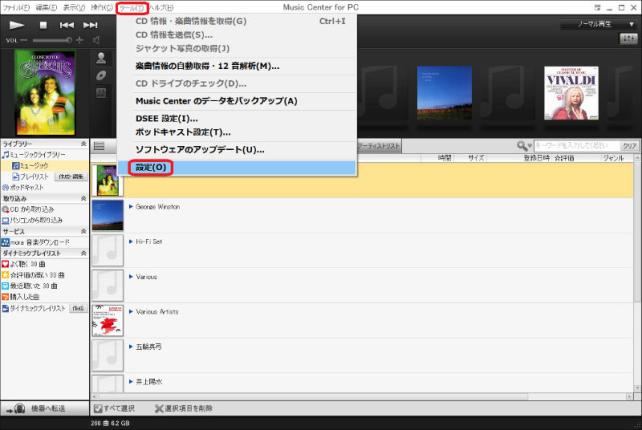642x430 pixels.
Task: Choose 設定(O) from the tools menu
Action: coord(237,167)
